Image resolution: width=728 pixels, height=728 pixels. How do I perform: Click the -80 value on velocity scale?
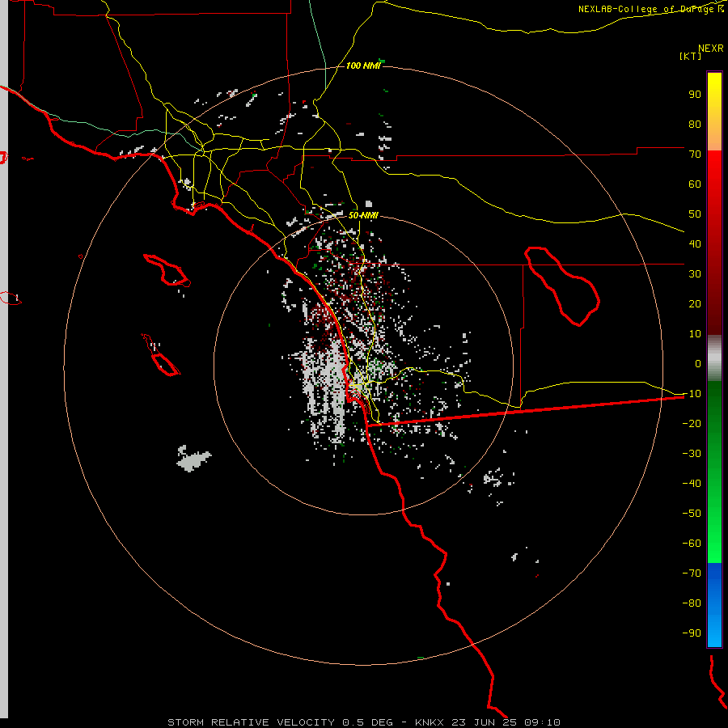[692, 603]
